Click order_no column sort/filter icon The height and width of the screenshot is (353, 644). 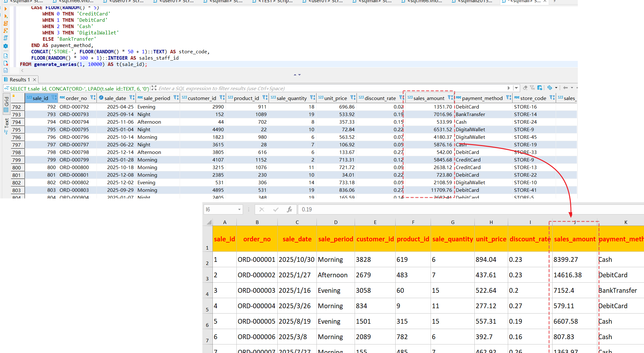point(93,98)
